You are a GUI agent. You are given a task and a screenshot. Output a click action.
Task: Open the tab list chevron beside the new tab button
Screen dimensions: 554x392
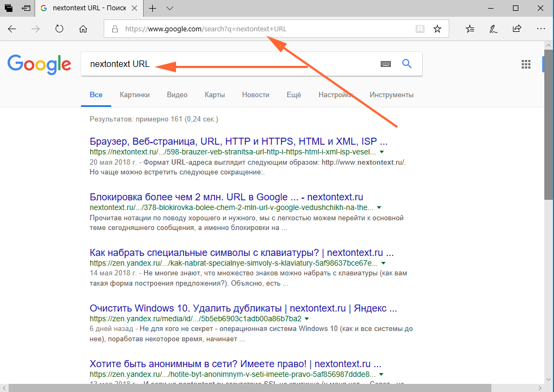tap(169, 9)
